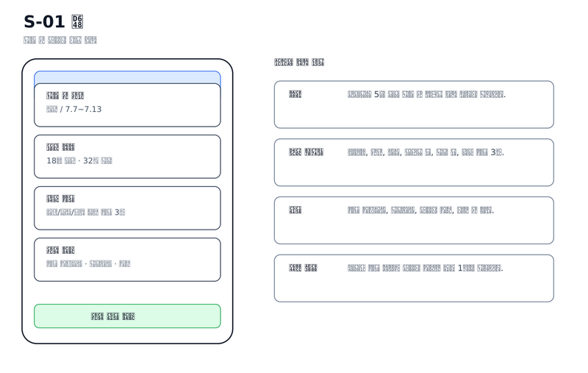Image resolution: width=588 pixels, height=373 pixels.
Task: Open the card with slash-separated text ending in 3
Action: [x=127, y=208]
